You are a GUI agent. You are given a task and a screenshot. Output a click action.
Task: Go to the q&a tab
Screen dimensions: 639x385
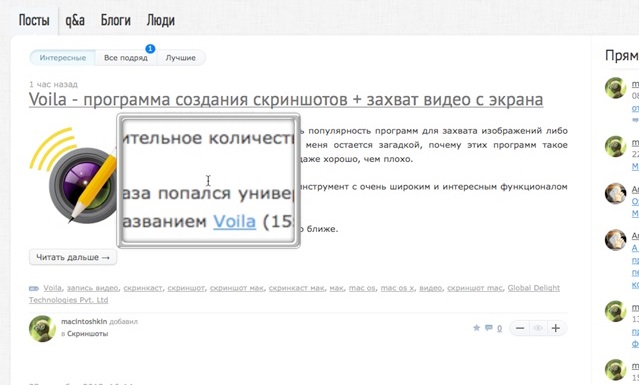[x=75, y=20]
